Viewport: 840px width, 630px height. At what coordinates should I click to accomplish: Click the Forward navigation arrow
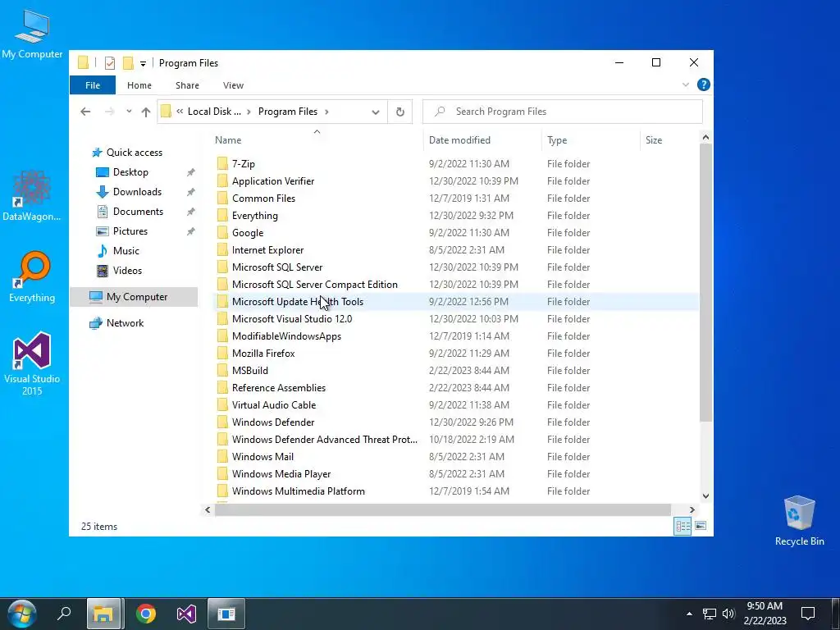pyautogui.click(x=109, y=112)
